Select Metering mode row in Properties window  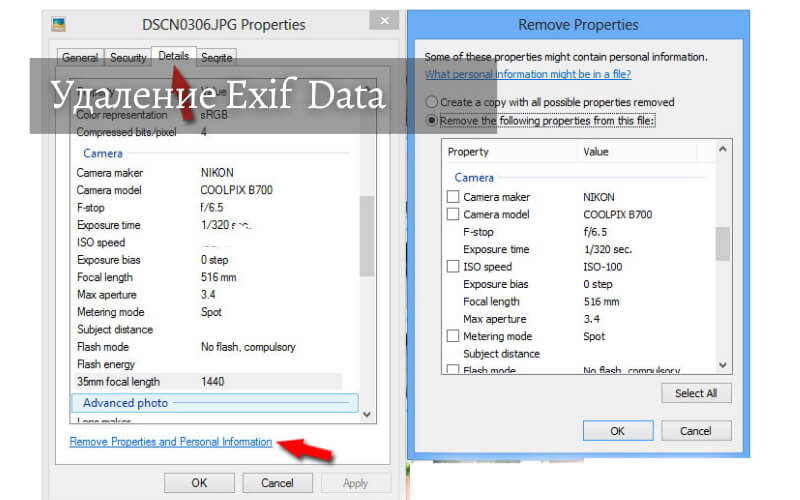208,312
